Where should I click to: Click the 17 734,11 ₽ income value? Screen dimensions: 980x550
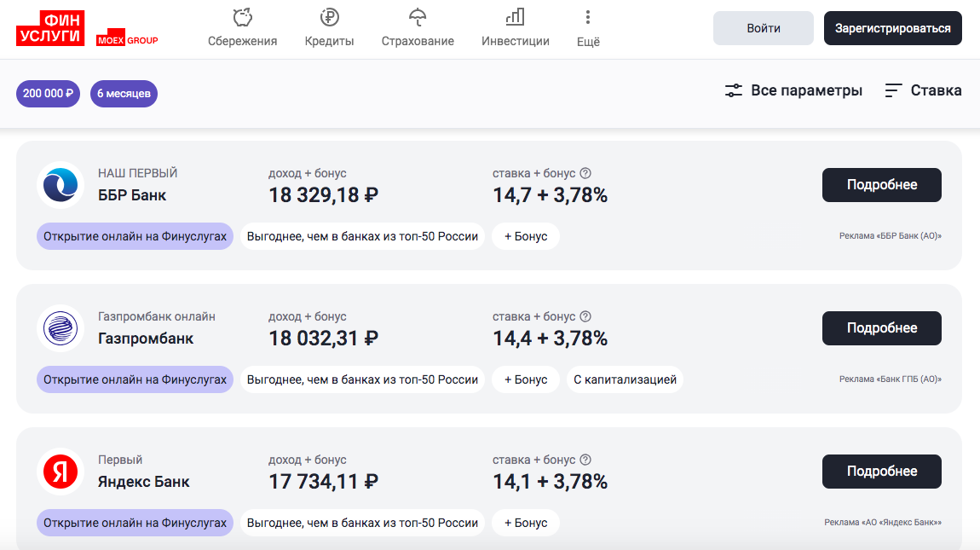coord(323,482)
